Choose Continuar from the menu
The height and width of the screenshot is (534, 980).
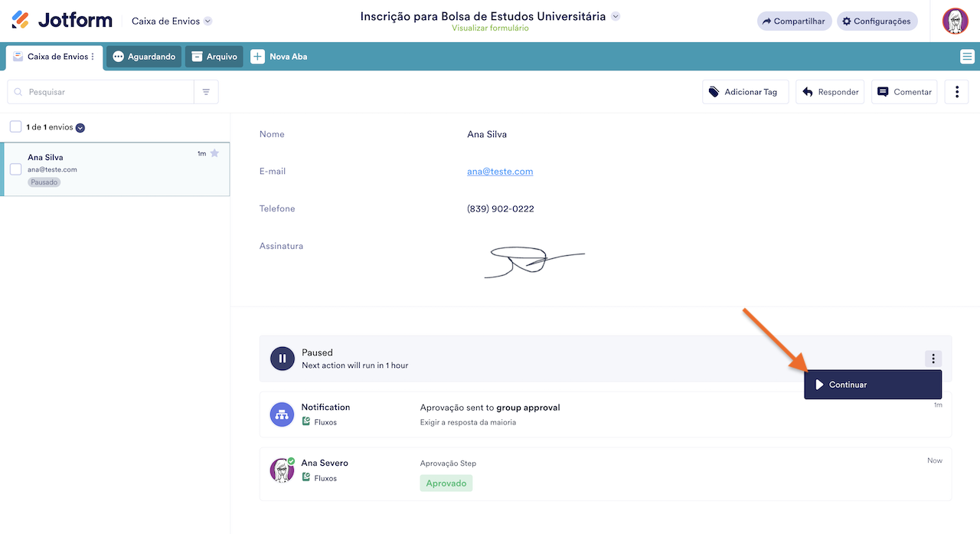tap(873, 385)
